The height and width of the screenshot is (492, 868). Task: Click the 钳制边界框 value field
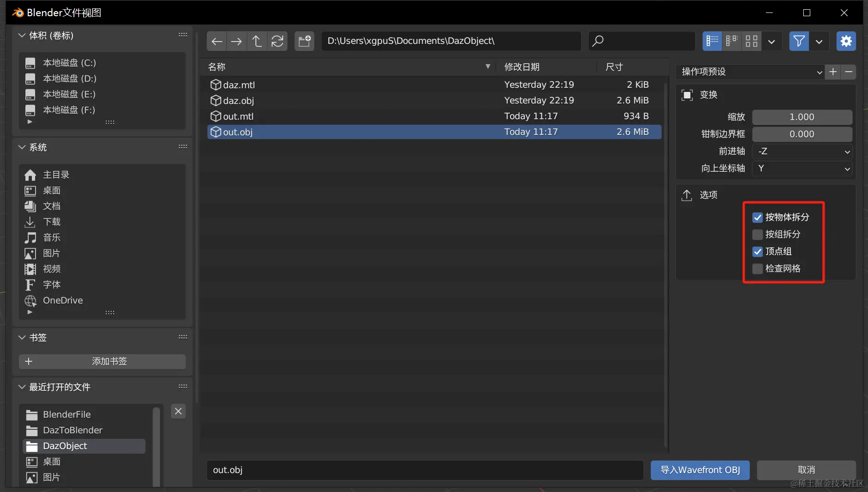802,134
